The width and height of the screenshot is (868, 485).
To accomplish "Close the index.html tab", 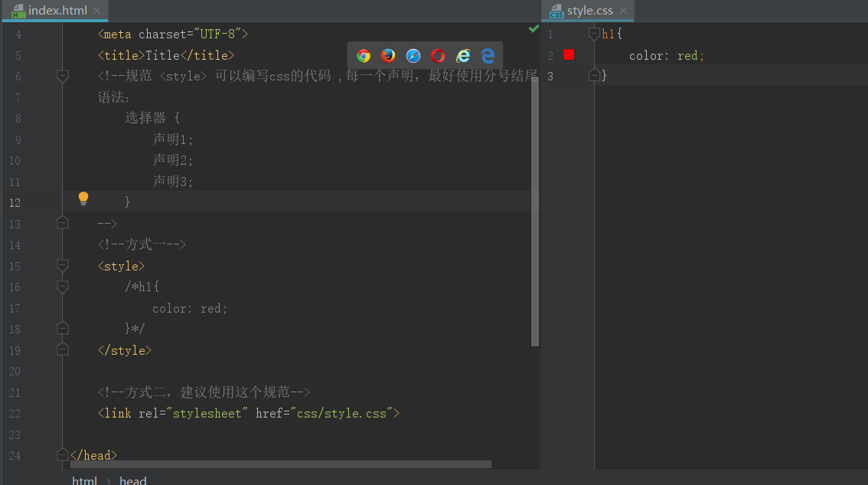I will tap(96, 11).
